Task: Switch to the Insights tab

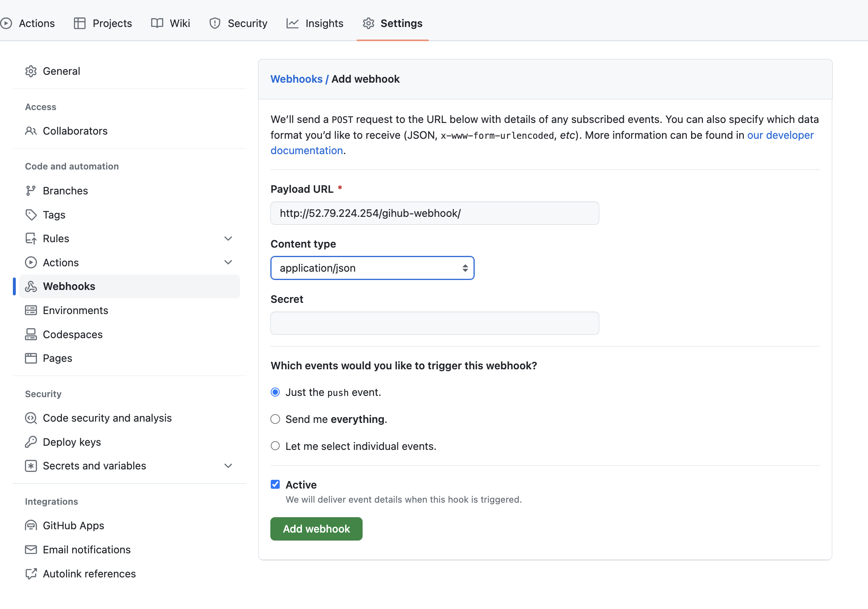Action: click(315, 23)
